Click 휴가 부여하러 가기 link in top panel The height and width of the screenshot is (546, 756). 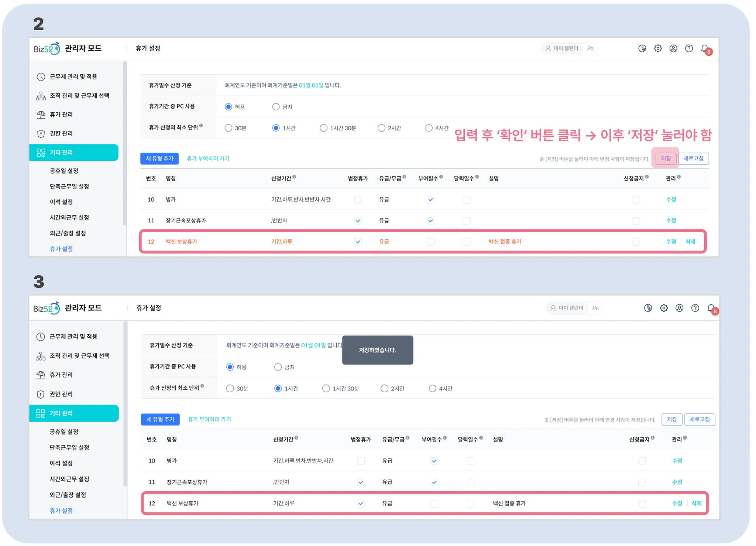pos(208,158)
